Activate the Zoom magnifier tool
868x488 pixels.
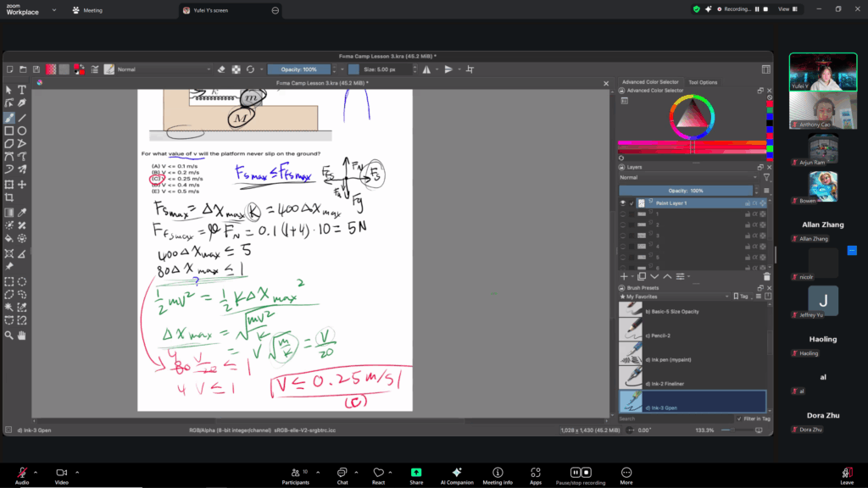(x=8, y=335)
